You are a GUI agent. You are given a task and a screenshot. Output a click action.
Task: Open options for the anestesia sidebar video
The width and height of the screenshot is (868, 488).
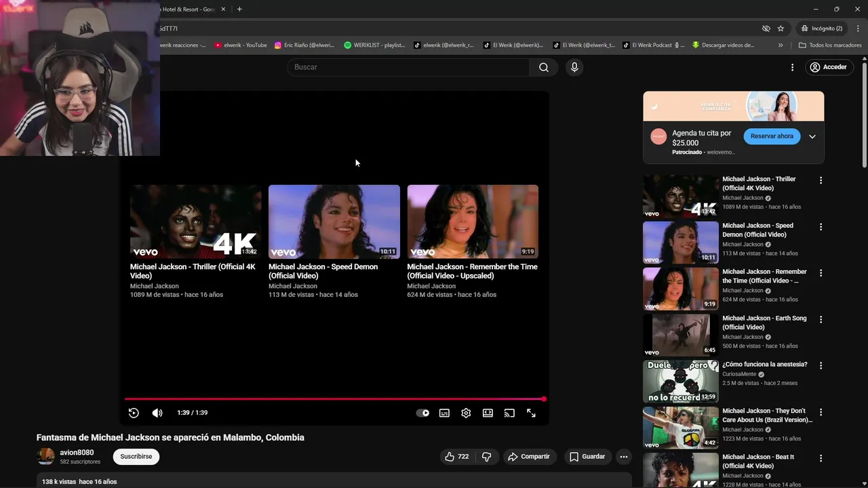(821, 365)
